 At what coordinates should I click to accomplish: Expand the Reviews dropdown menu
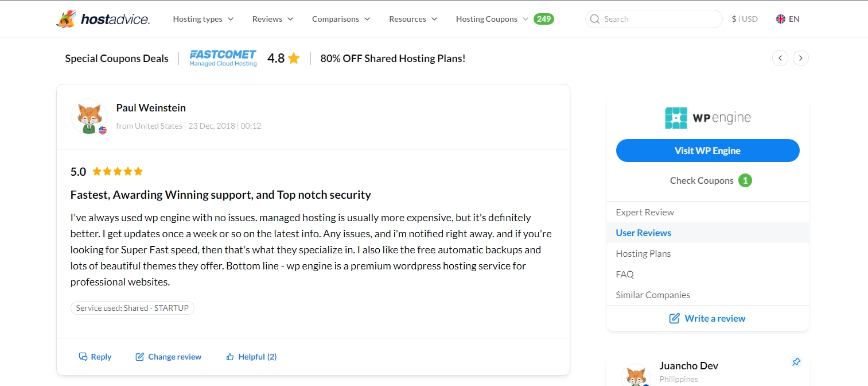pos(273,19)
